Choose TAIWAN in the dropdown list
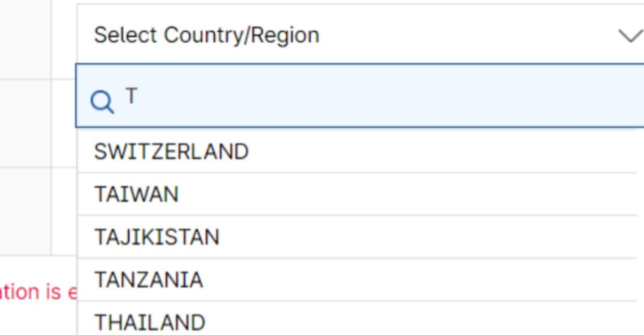This screenshot has width=644, height=335. click(136, 194)
